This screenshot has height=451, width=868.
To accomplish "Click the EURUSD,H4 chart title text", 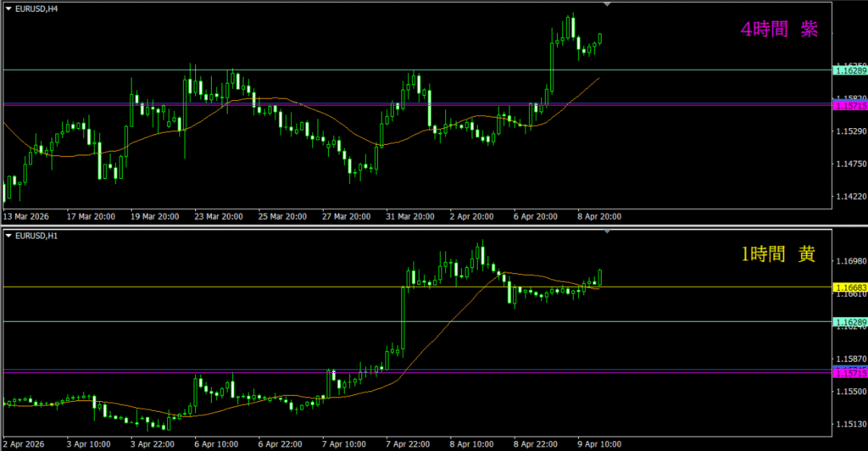I will point(37,8).
